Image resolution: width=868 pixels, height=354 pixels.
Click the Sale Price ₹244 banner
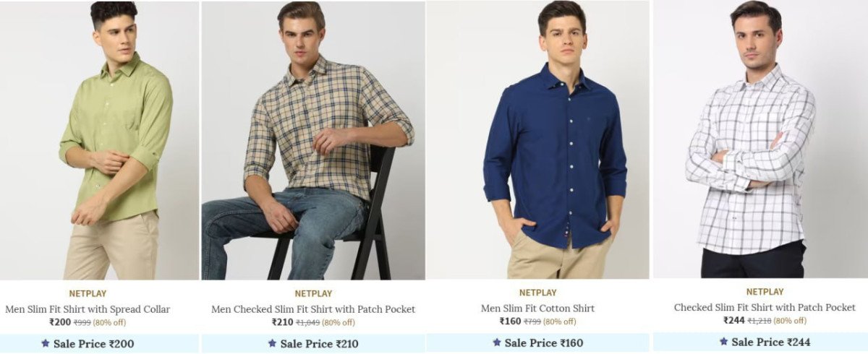[760, 342]
